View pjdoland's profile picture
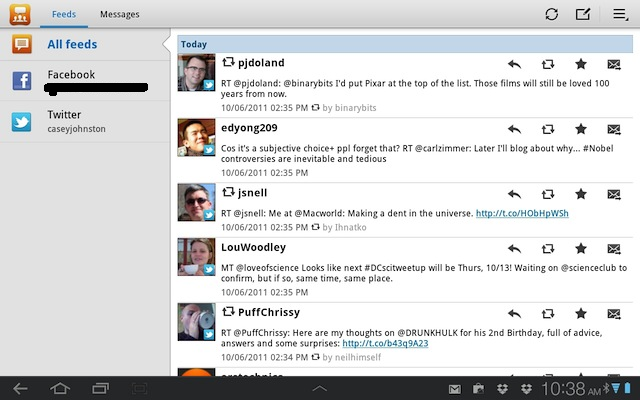Screen dimensions: 640x400 pyautogui.click(x=196, y=73)
